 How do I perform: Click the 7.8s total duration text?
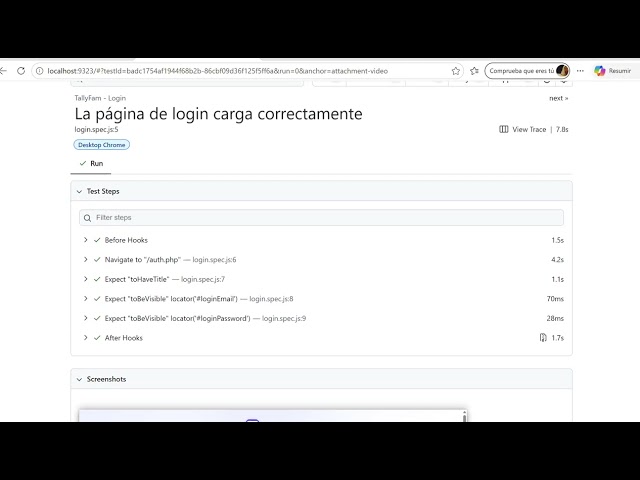click(562, 129)
